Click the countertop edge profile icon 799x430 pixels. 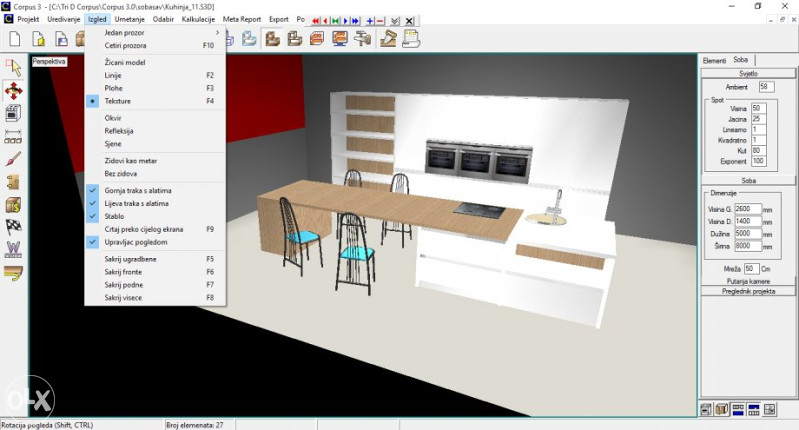click(13, 273)
